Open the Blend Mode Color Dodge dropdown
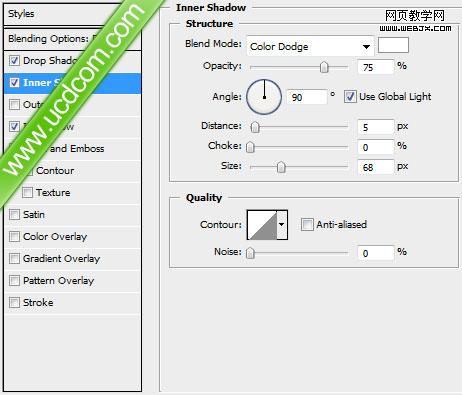 (310, 46)
